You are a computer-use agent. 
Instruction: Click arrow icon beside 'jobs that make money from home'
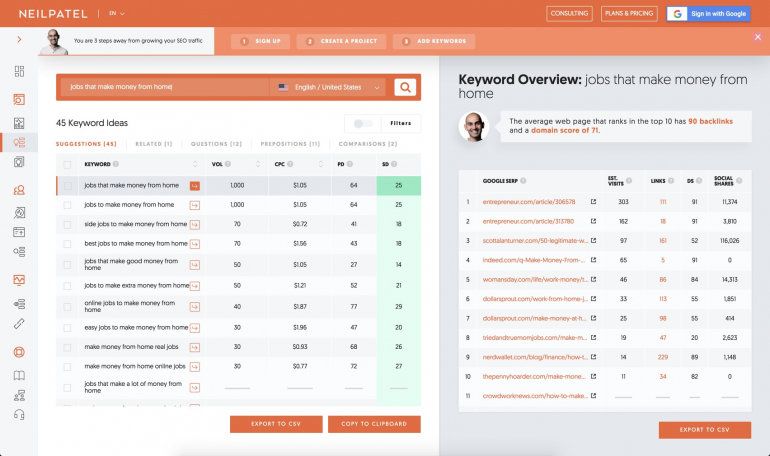[x=195, y=185]
